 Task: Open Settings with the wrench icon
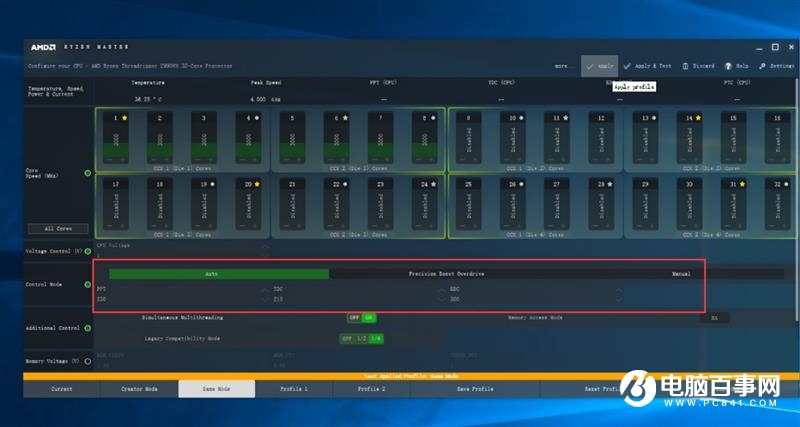click(776, 66)
